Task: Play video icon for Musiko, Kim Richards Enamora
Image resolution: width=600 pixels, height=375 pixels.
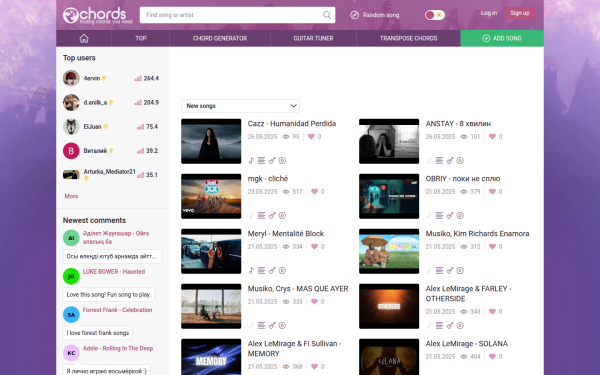Action: click(460, 271)
